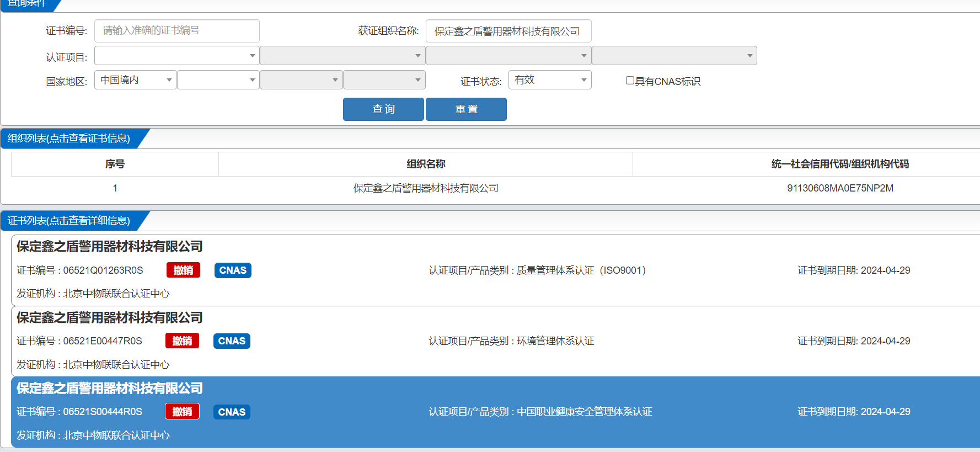Open the environmental certificate card title
Image resolution: width=980 pixels, height=452 pixels.
[110, 318]
